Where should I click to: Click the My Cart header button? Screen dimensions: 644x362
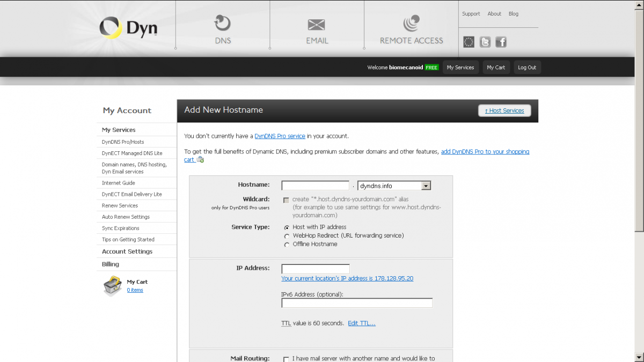click(496, 68)
